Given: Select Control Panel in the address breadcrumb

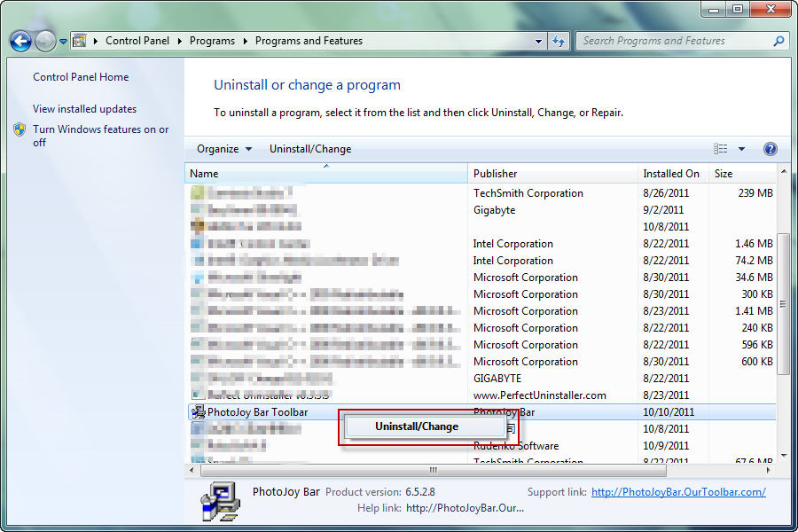Looking at the screenshot, I should pos(137,41).
